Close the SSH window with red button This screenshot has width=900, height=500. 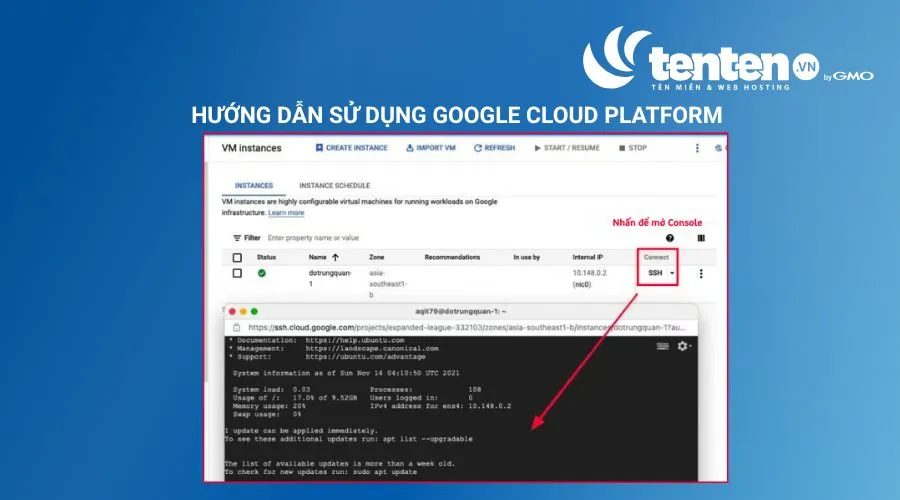point(232,311)
